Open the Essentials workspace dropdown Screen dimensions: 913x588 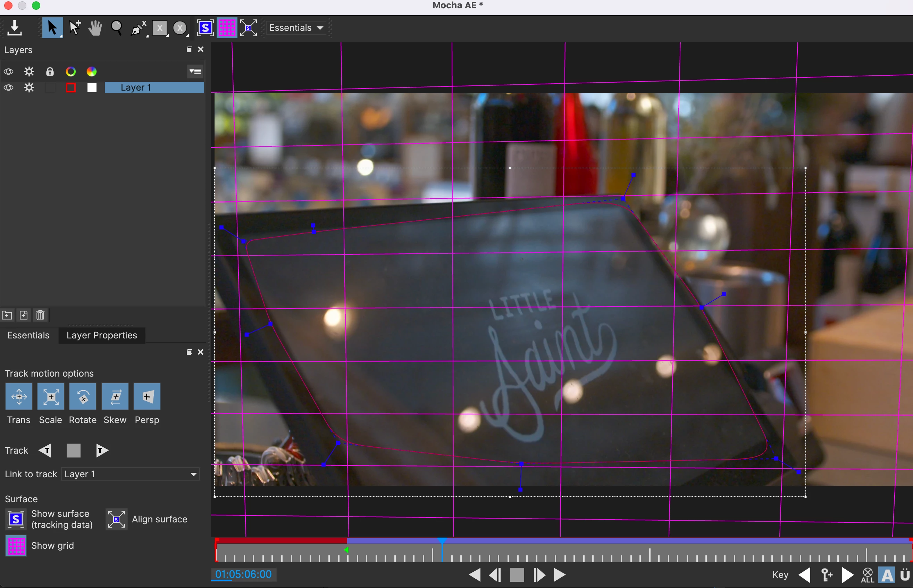(296, 28)
